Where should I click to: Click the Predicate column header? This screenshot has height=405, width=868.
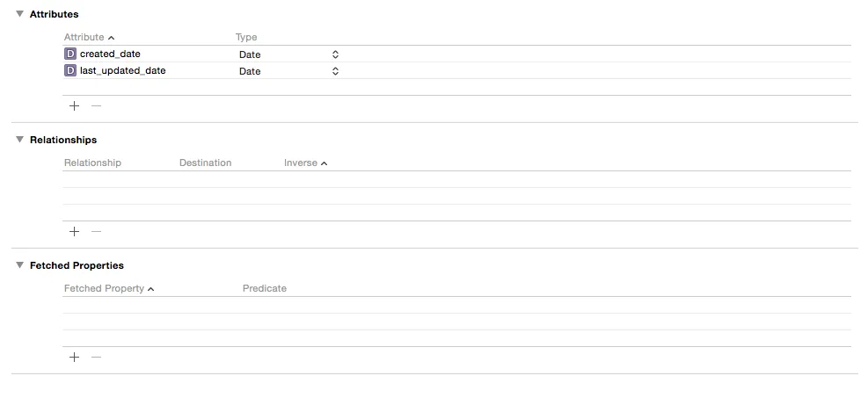tap(265, 288)
